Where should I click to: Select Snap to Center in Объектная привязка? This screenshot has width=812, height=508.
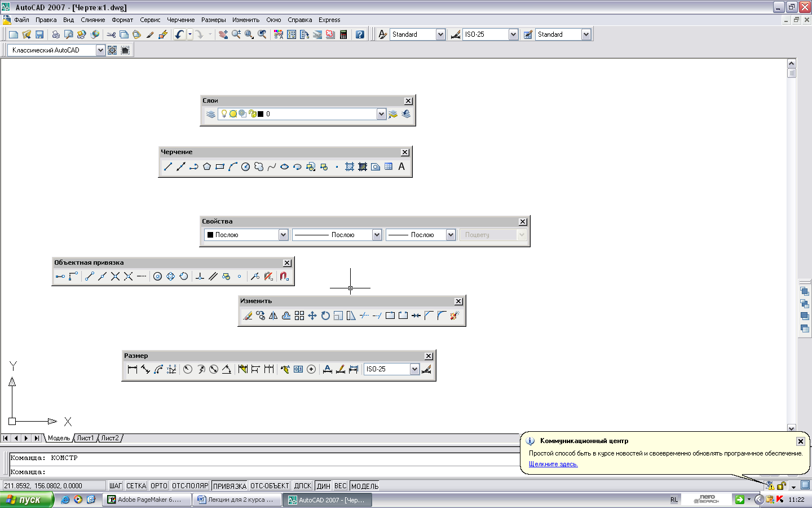click(x=158, y=276)
